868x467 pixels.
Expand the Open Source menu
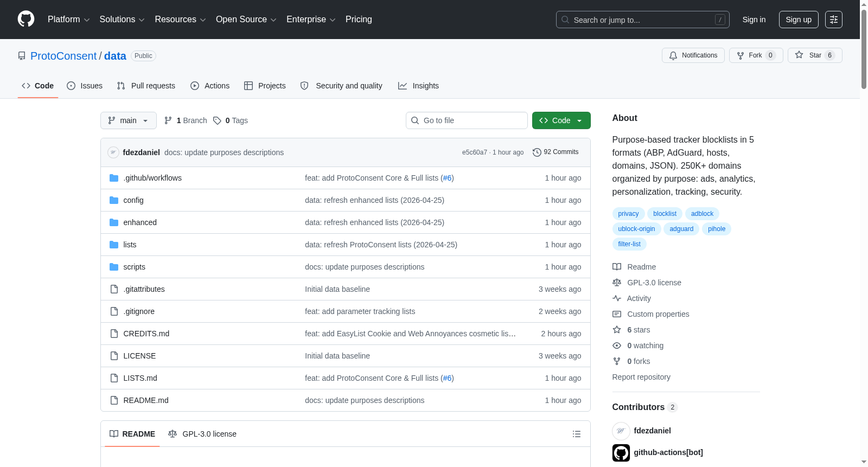point(246,20)
